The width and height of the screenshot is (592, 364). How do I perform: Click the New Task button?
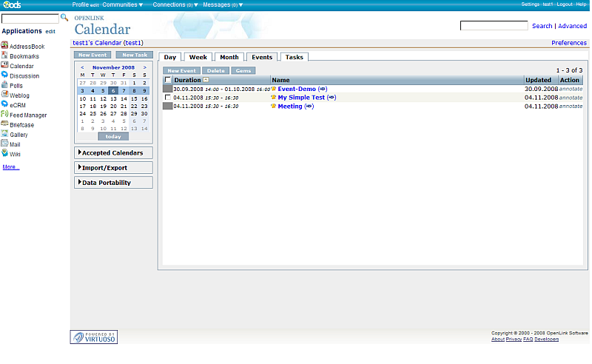135,55
